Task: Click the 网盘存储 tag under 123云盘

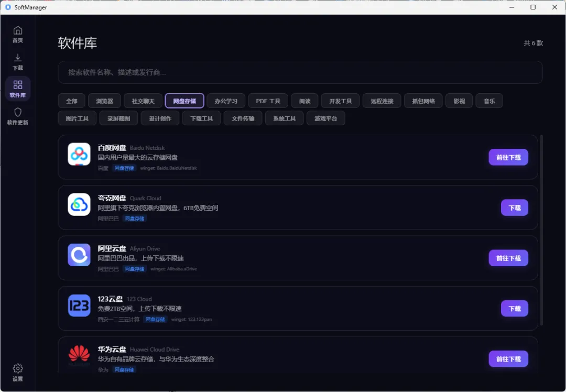Action: tap(155, 320)
